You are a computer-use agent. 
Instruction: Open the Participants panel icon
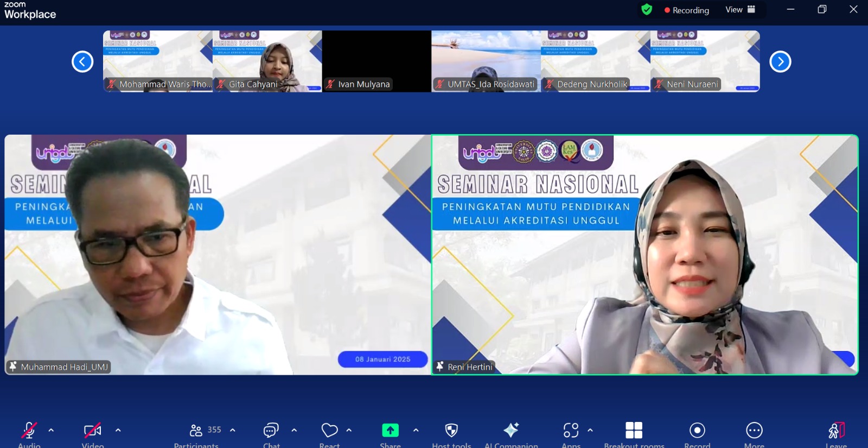[196, 431]
